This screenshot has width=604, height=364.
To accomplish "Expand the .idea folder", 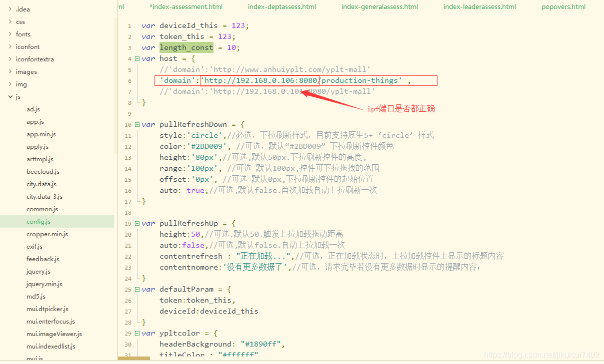I will tap(10, 9).
